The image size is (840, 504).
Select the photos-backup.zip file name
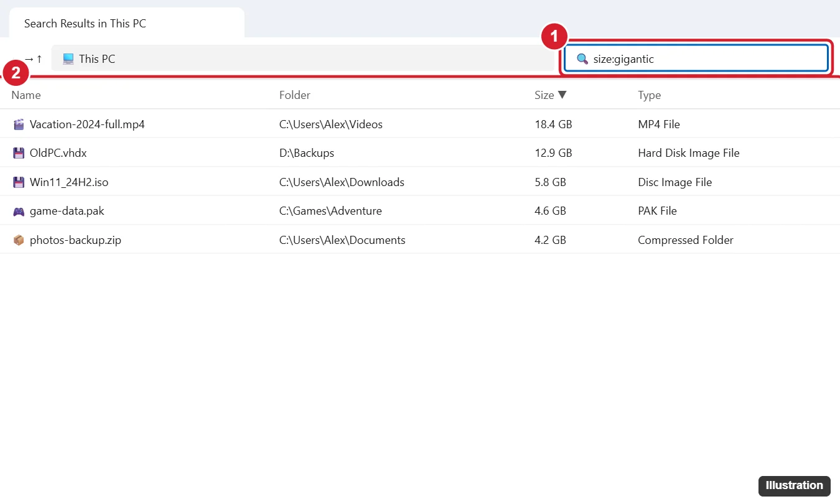[75, 240]
